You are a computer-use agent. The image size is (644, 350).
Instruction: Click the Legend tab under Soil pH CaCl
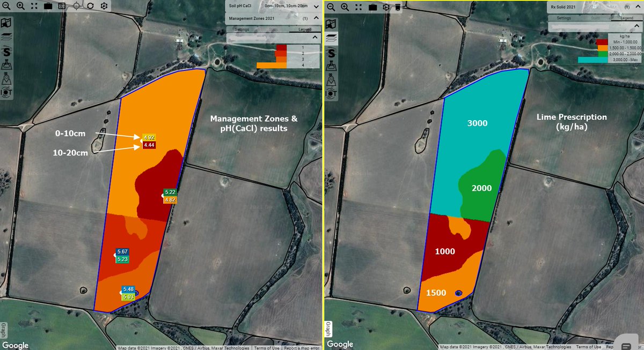(x=305, y=30)
